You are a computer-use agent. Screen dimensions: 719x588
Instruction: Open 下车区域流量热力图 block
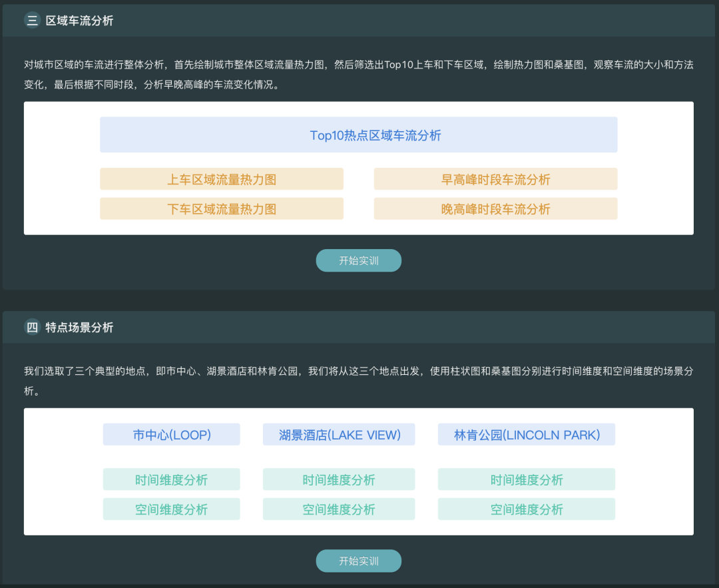tap(222, 208)
